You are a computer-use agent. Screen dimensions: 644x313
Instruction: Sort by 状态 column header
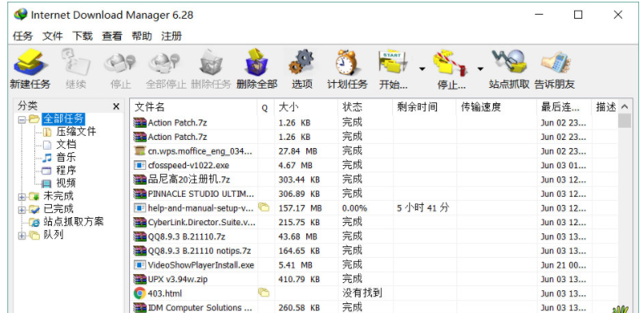[365, 107]
